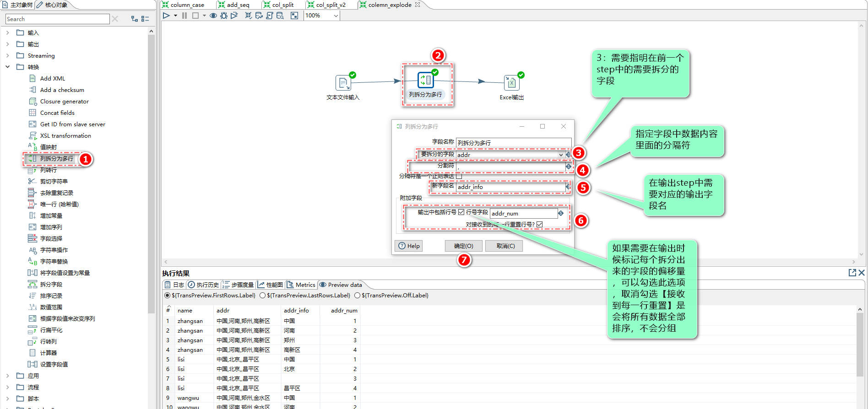Switch to the col_split_v2 tab
Viewport: 868px width, 409px height.
point(327,5)
